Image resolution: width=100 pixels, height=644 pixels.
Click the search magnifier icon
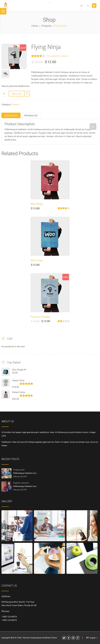88,6
